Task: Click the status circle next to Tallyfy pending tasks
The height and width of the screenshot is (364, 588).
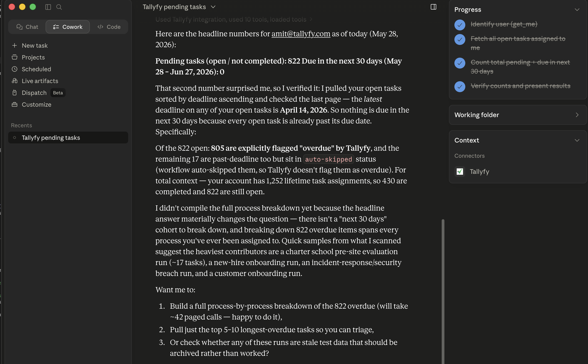Action: coord(15,138)
